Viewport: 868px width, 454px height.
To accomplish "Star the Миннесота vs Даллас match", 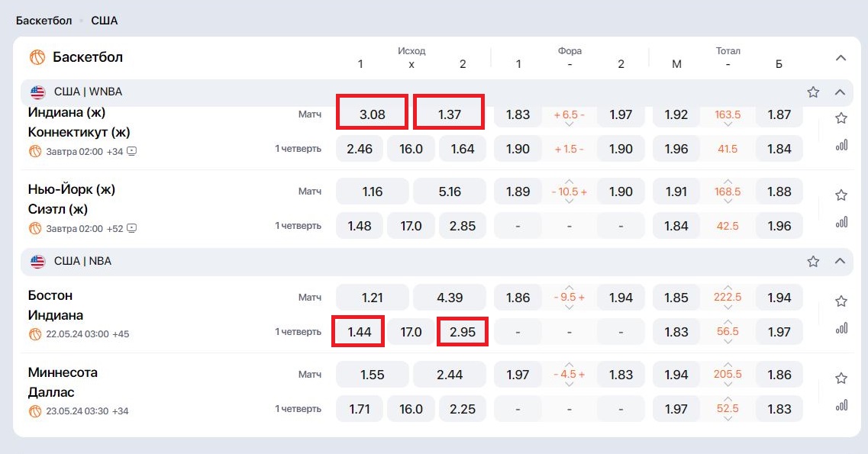I will (841, 378).
